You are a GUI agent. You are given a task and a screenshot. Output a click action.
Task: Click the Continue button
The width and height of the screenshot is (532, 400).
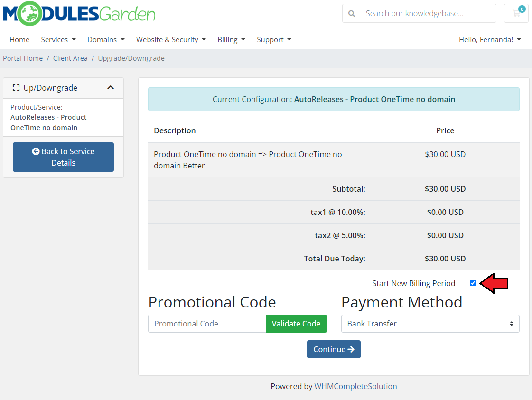334,349
